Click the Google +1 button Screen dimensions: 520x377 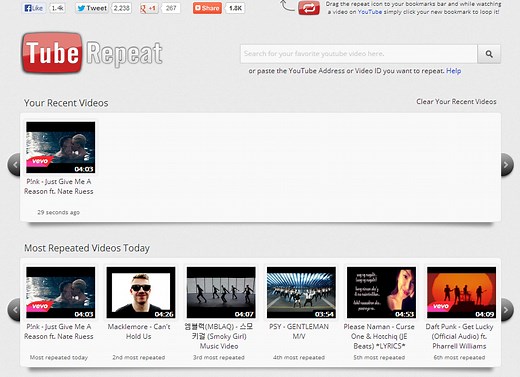click(149, 8)
